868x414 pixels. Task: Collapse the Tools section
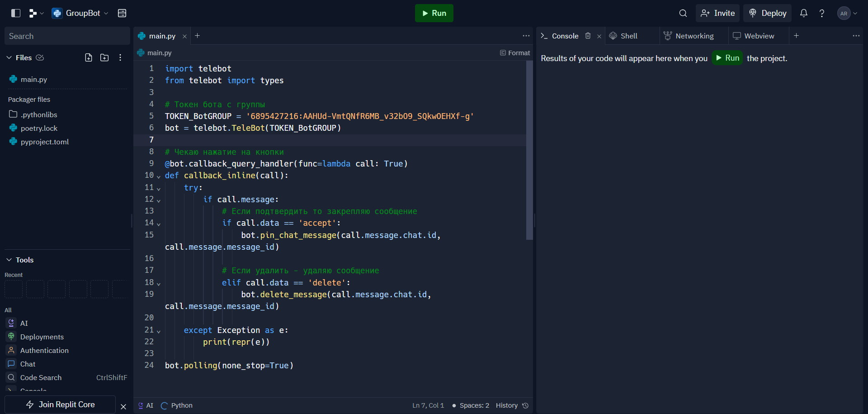click(x=9, y=260)
